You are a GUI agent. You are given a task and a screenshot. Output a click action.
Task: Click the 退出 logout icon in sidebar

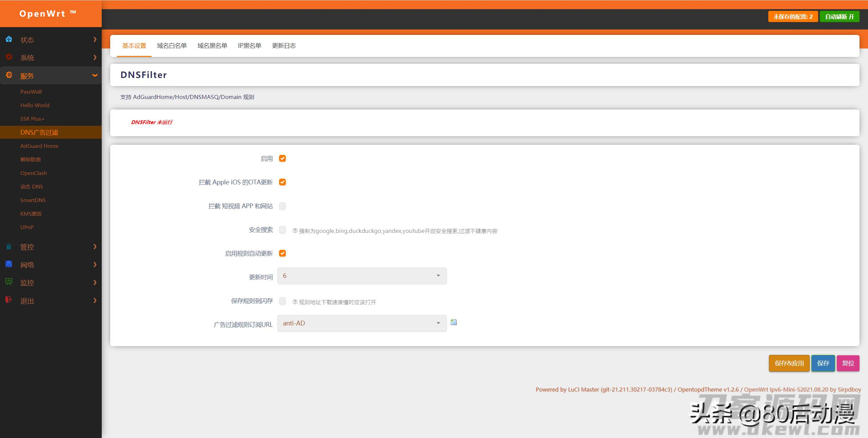[x=9, y=300]
